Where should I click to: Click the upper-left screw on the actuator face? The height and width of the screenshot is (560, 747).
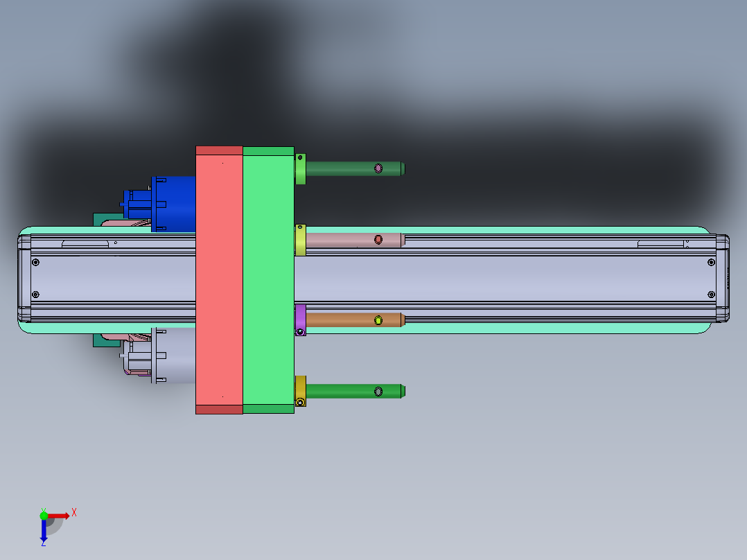36,262
